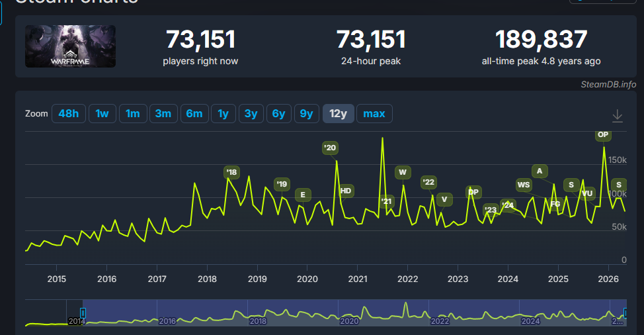Open the V event marker
The width and height of the screenshot is (644, 335).
coord(444,200)
